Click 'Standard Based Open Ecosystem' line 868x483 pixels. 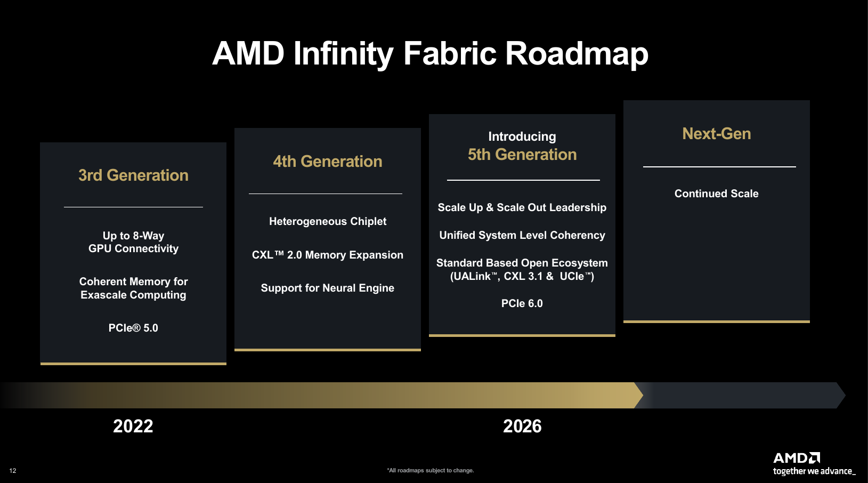[x=522, y=263]
